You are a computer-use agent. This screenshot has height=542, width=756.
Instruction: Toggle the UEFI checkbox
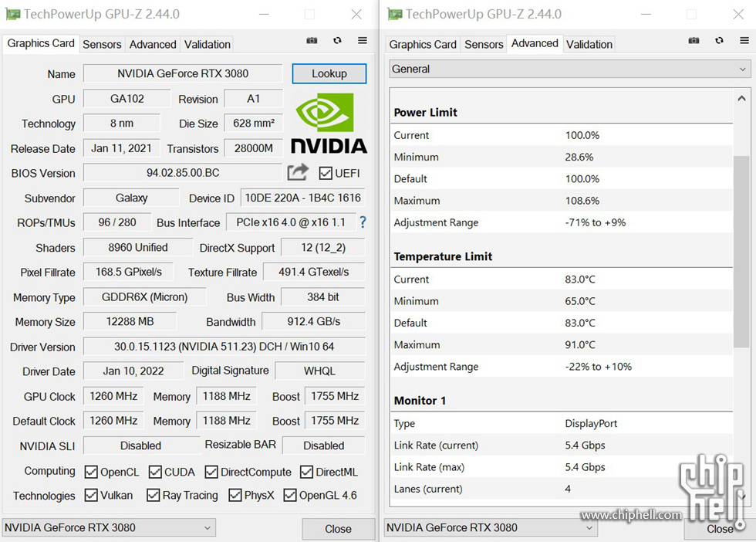click(326, 173)
